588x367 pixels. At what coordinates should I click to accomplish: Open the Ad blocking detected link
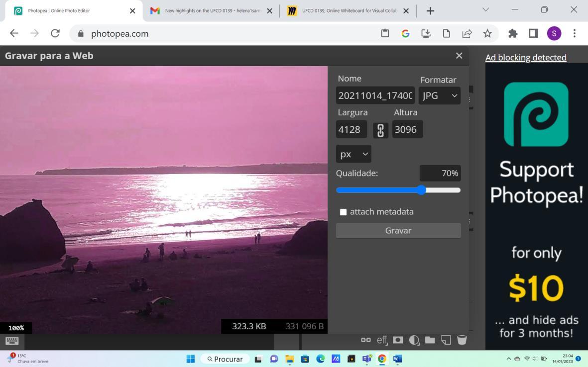[526, 58]
